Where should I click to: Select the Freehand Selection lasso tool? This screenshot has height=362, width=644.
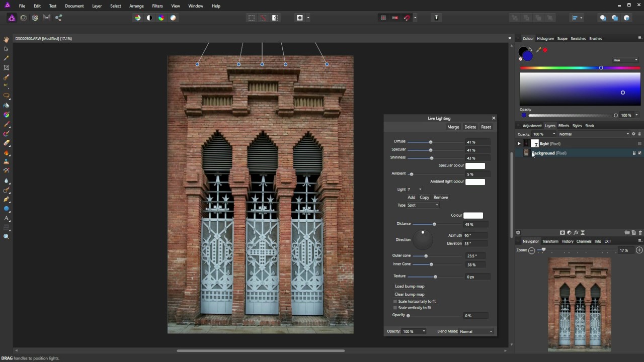(6, 96)
